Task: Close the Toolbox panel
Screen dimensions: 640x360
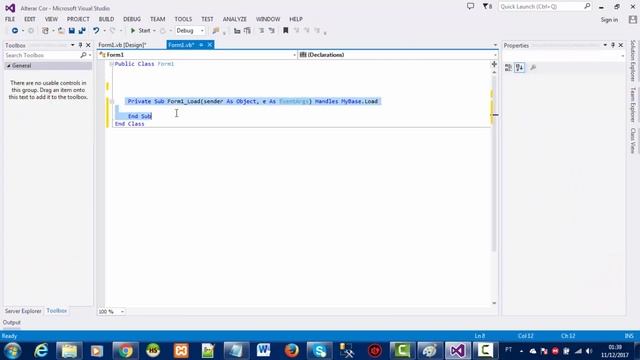Action: pos(88,45)
